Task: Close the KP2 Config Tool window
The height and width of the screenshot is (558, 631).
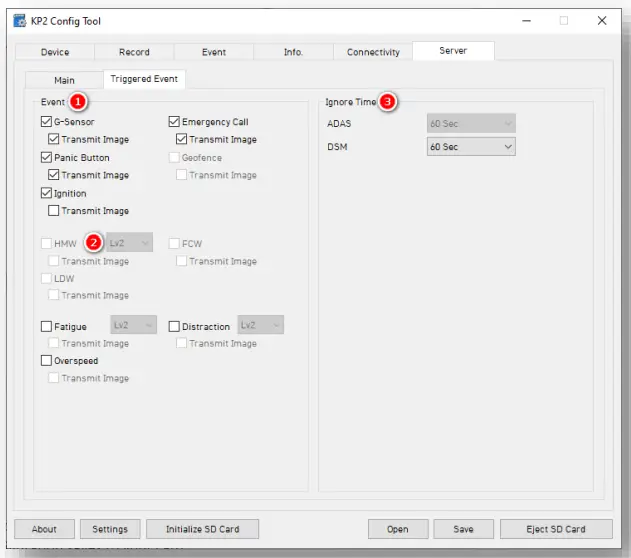Action: click(x=602, y=21)
